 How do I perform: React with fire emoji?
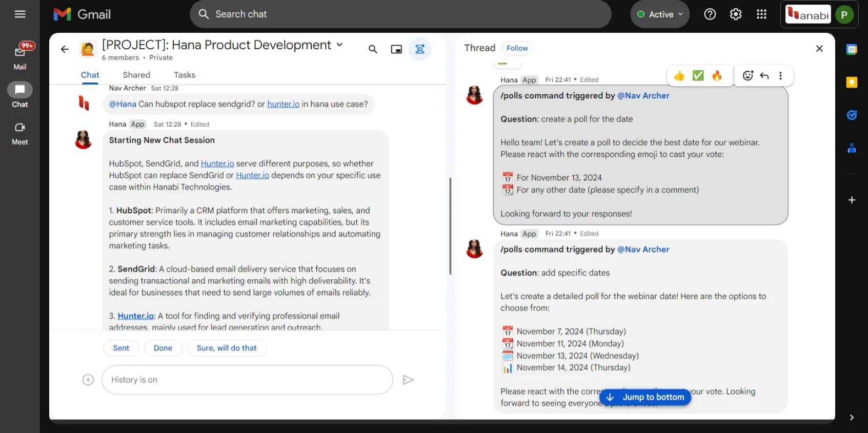pyautogui.click(x=717, y=76)
